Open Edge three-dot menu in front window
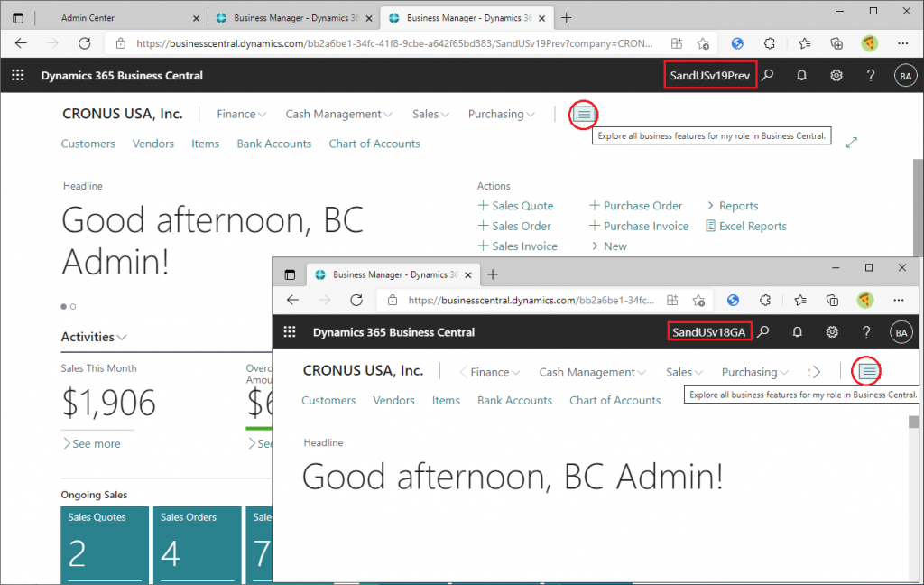The image size is (924, 585). [x=898, y=300]
